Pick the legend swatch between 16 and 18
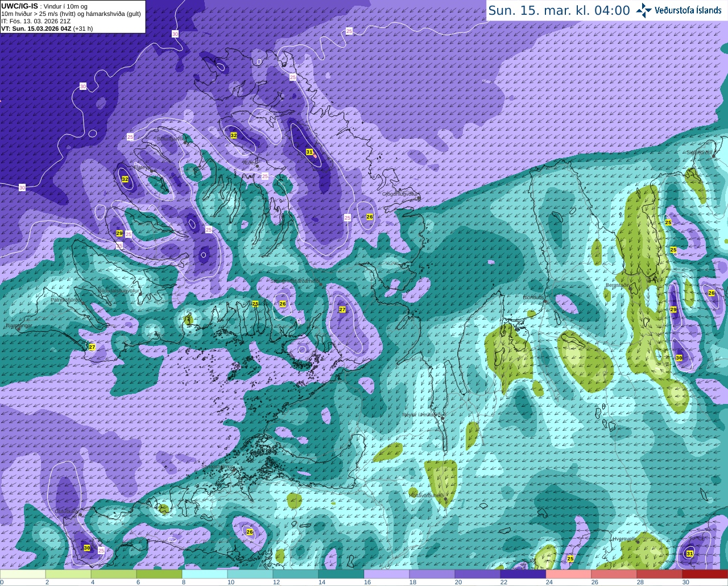Screen dimensions: 728x586 point(387,574)
